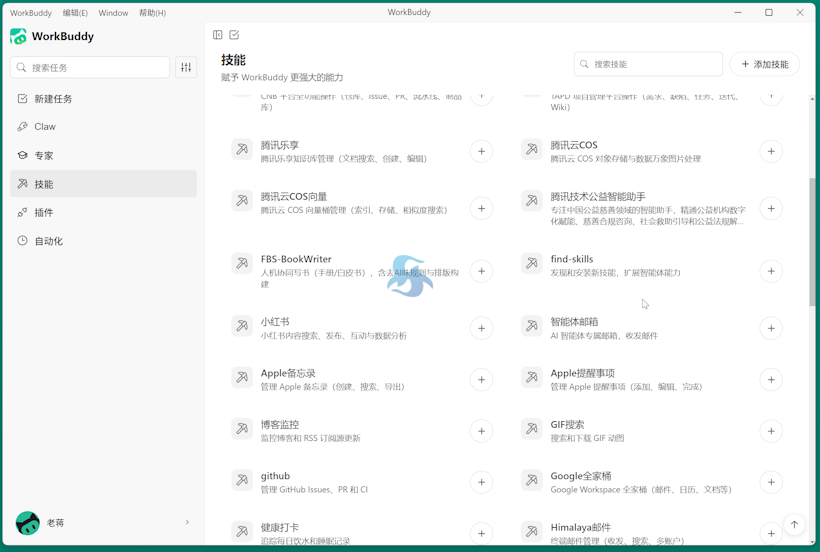Viewport: 820px width, 552px height.
Task: Add the Apple备忘录 skill
Action: pos(481,380)
